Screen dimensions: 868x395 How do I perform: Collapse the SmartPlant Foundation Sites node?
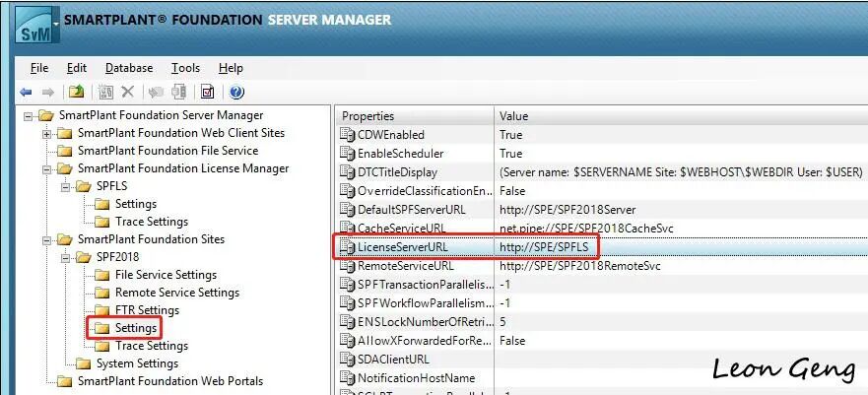(x=46, y=239)
